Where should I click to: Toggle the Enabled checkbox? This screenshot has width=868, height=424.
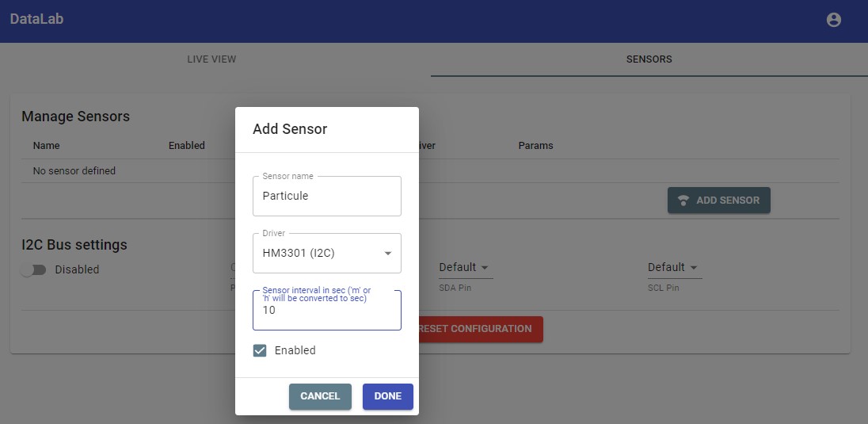click(260, 350)
